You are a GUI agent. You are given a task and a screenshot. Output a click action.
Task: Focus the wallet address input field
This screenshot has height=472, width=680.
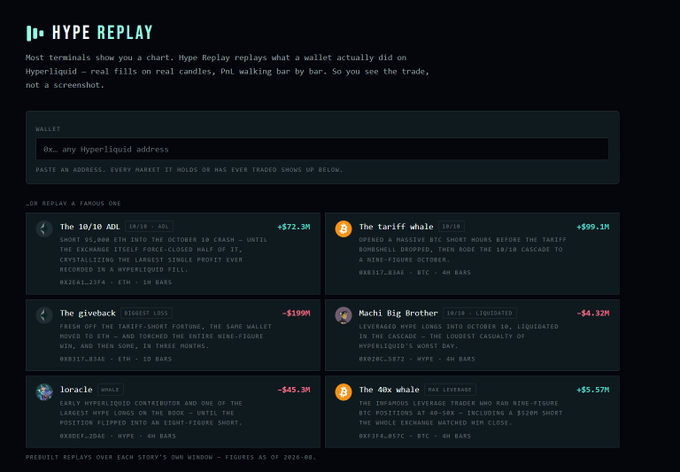322,149
